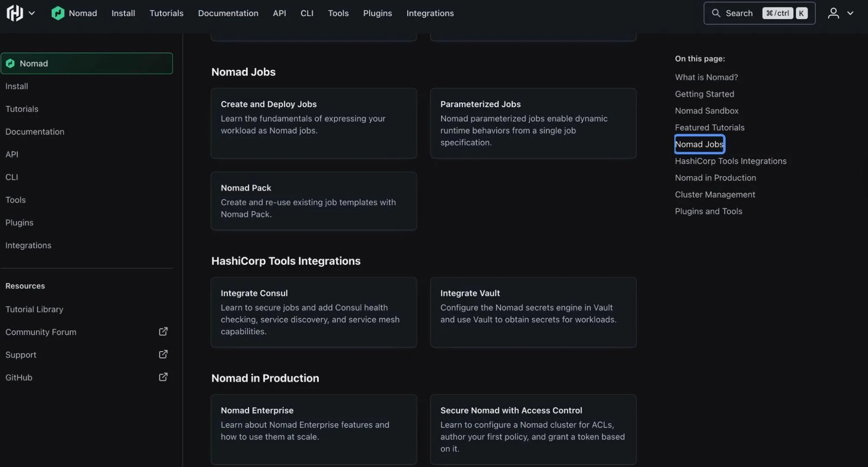
Task: Select Plugins in the left sidebar
Action: (19, 223)
